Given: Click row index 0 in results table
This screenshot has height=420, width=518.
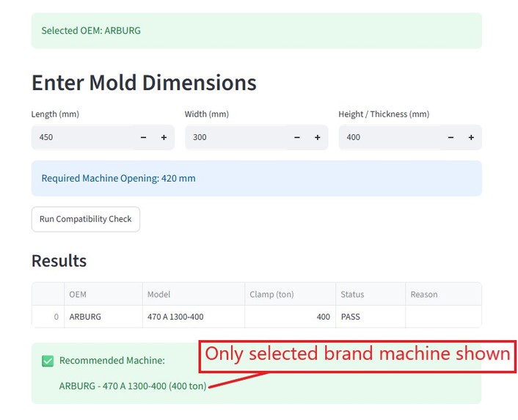Looking at the screenshot, I should [x=48, y=317].
